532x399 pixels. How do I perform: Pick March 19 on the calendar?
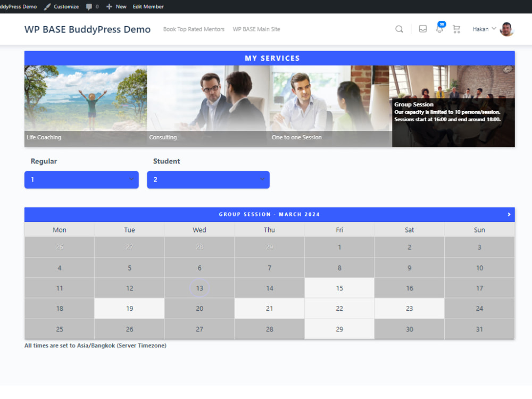tap(129, 309)
